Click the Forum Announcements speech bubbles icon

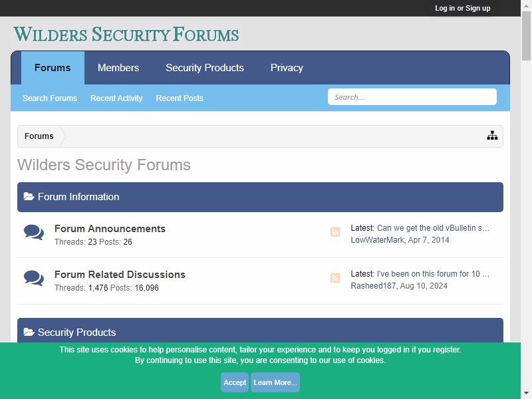[34, 232]
